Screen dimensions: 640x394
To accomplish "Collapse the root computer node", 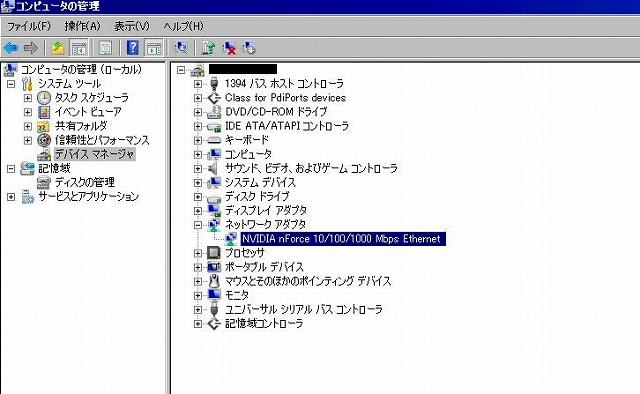I will pos(181,70).
